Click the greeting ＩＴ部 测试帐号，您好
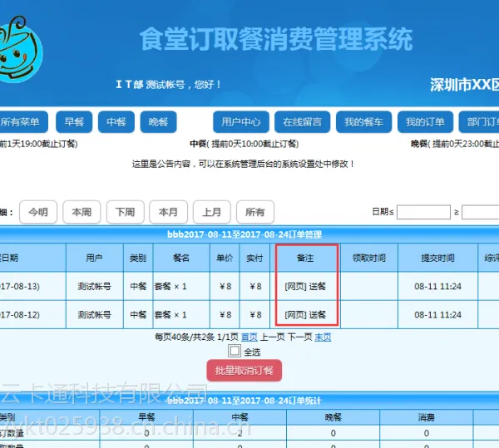The width and height of the screenshot is (499, 448). pyautogui.click(x=168, y=85)
